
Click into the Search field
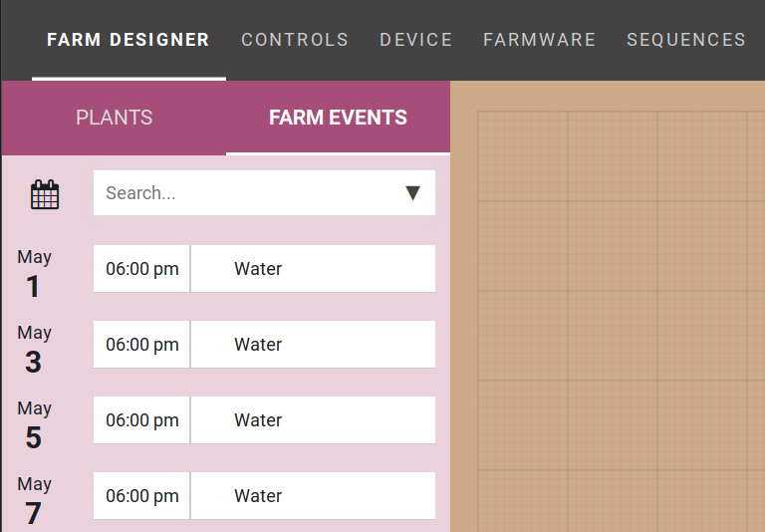click(x=249, y=193)
